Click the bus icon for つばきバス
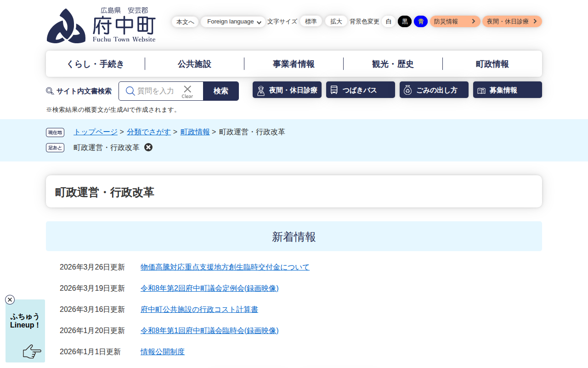 (x=334, y=90)
